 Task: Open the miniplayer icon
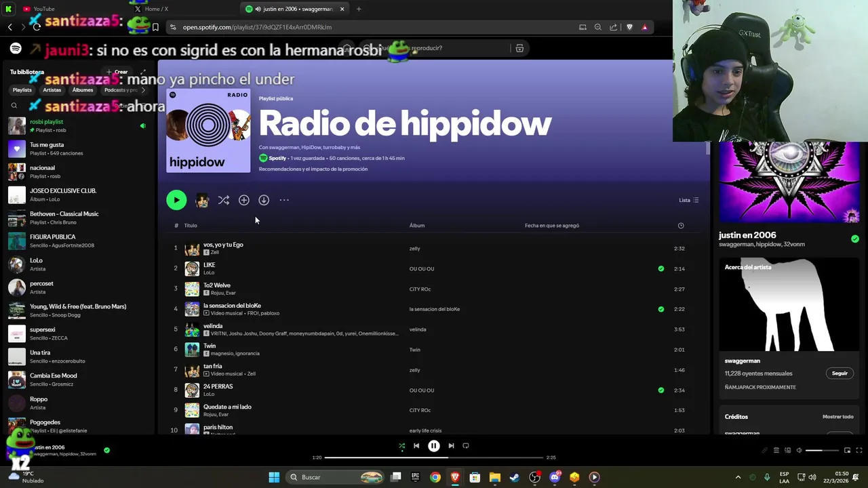pos(847,450)
